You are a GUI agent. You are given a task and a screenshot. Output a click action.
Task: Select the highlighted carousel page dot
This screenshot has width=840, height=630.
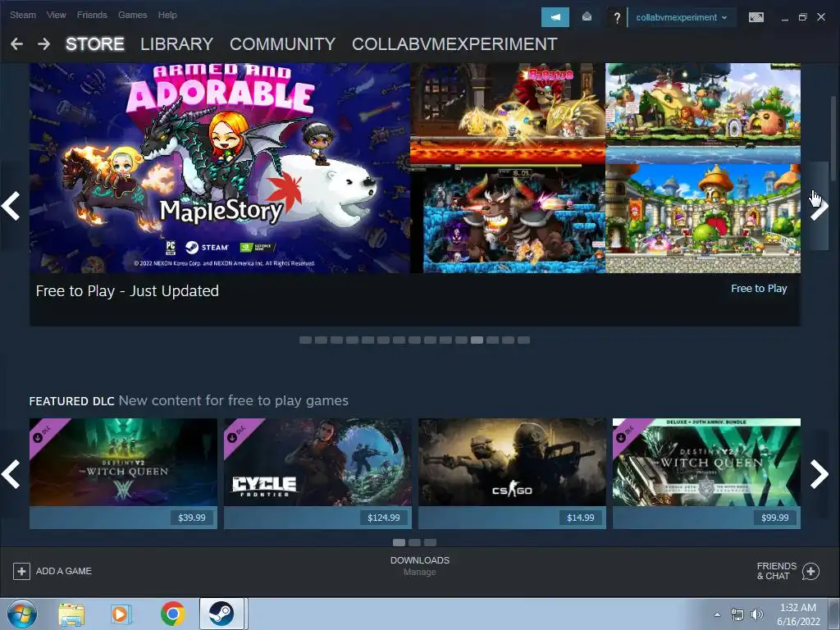[x=477, y=340]
